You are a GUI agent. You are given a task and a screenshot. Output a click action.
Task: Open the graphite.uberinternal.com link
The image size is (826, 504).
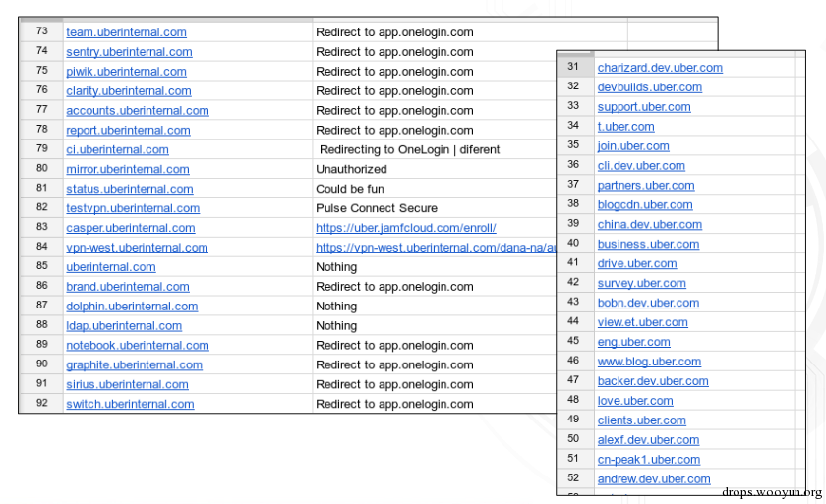coord(134,365)
